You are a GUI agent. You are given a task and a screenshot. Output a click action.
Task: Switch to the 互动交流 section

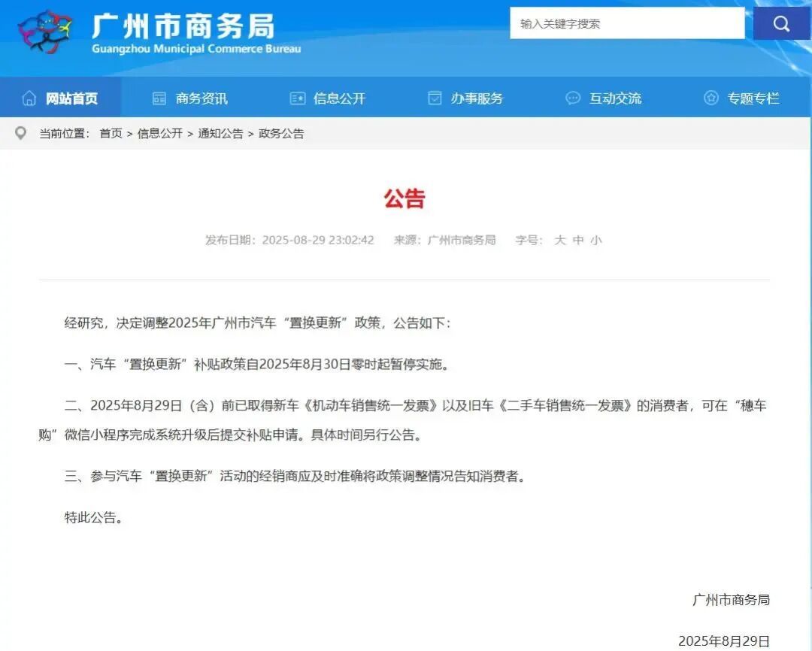pyautogui.click(x=617, y=98)
